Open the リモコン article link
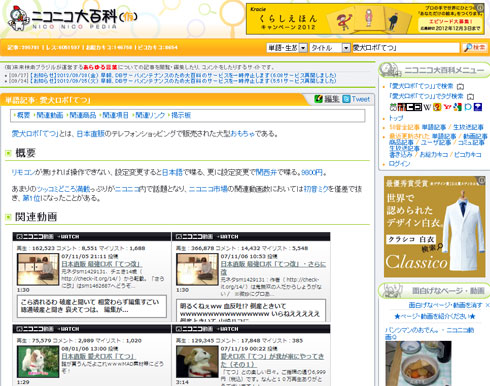The height and width of the screenshot is (386, 490). coord(23,172)
